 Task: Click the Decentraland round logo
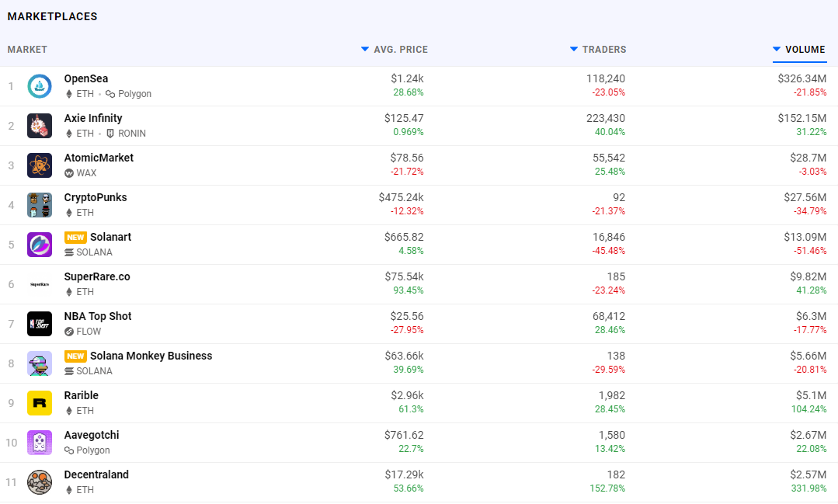[40, 482]
